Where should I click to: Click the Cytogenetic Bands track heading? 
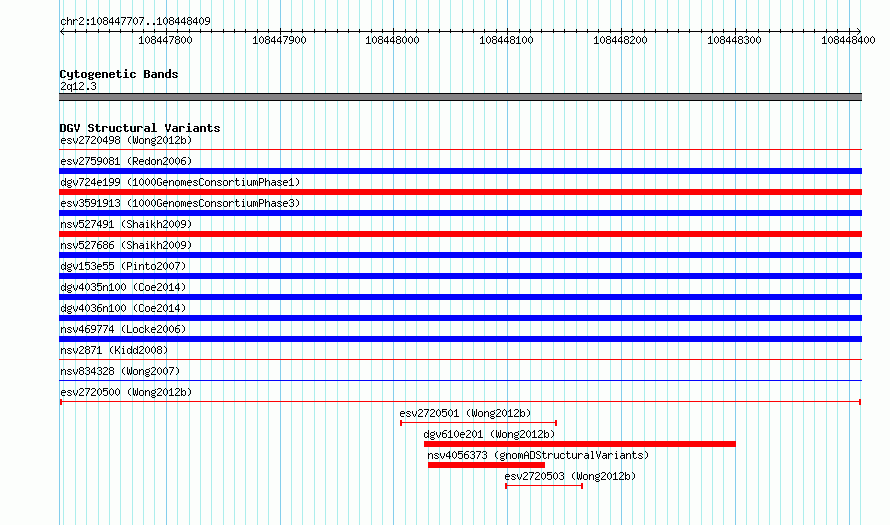(x=119, y=74)
